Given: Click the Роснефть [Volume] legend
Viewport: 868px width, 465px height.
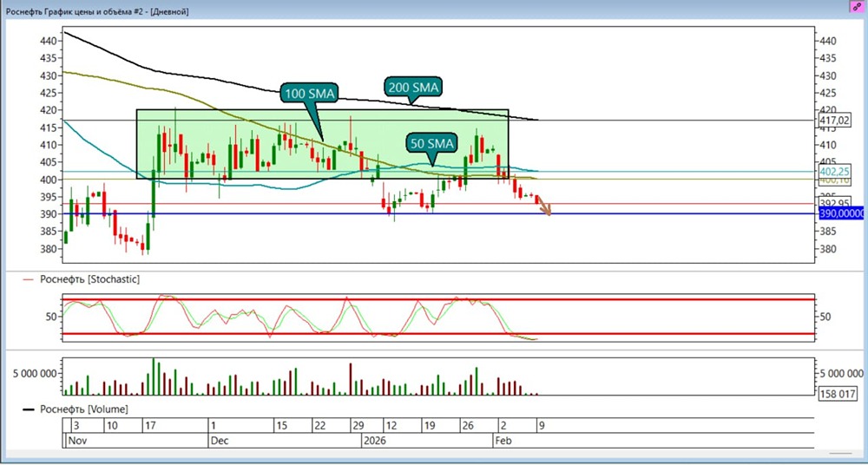Looking at the screenshot, I should pyautogui.click(x=76, y=409).
